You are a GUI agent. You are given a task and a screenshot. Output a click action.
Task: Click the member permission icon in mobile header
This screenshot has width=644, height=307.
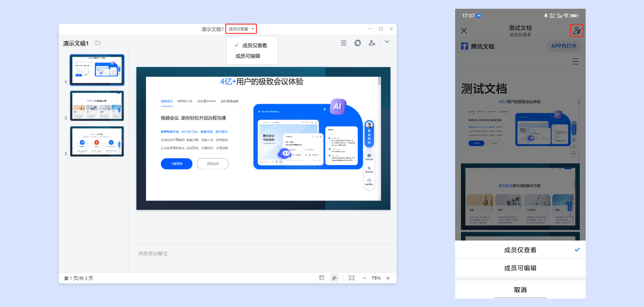(x=577, y=31)
